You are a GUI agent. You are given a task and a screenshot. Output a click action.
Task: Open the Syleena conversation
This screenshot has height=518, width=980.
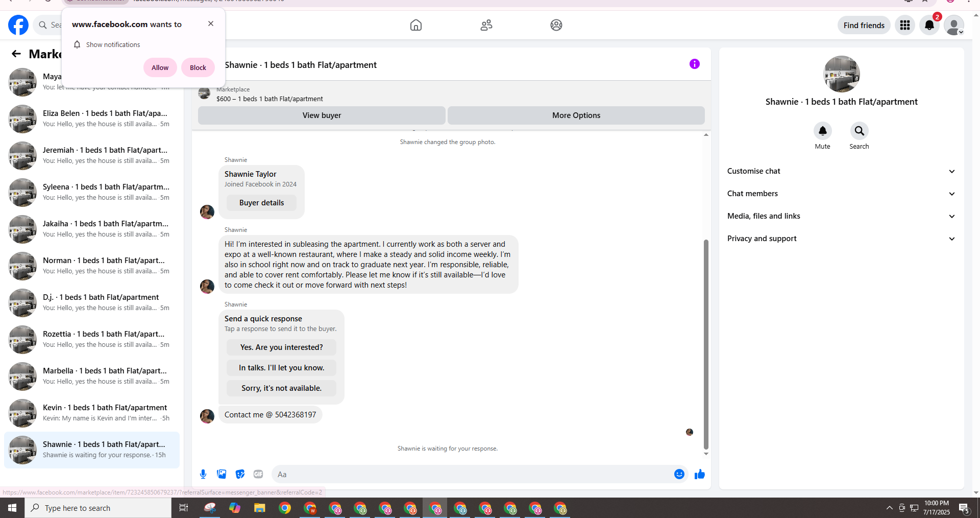point(92,192)
